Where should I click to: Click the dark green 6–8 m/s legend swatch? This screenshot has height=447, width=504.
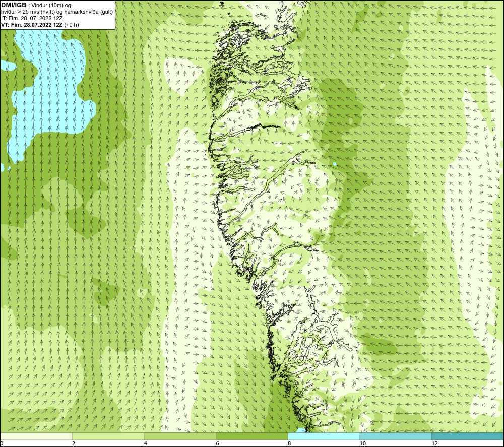click(x=252, y=436)
